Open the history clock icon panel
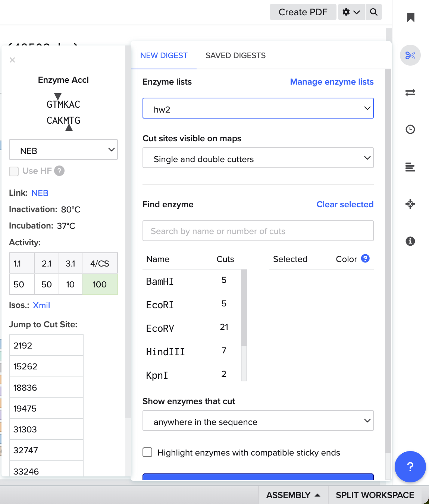The height and width of the screenshot is (504, 429). (410, 129)
